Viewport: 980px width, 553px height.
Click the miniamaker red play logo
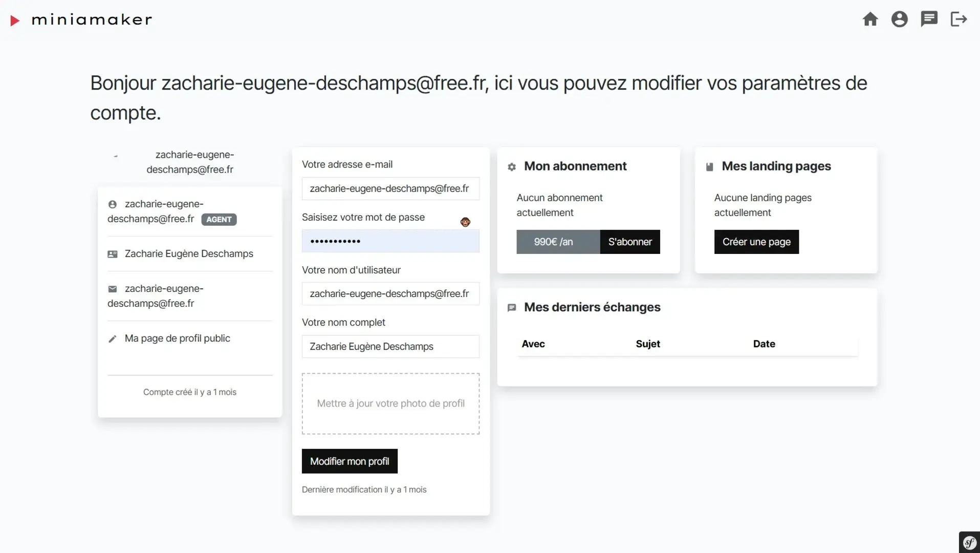[15, 20]
